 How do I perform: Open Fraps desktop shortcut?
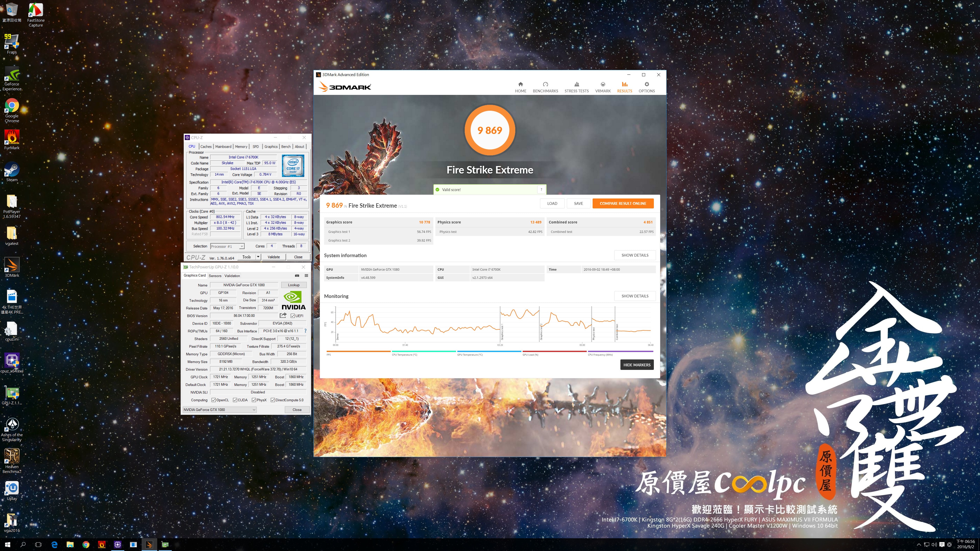12,44
